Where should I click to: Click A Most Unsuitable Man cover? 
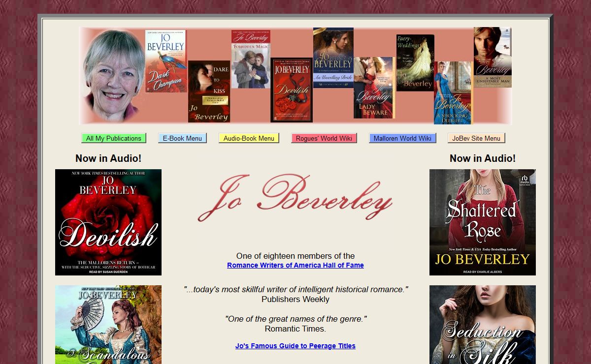point(492,57)
